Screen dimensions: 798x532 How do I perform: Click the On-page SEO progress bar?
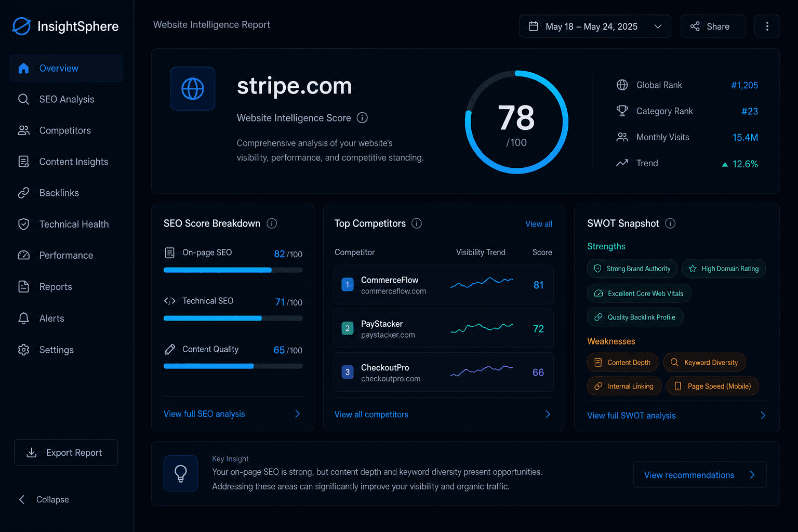click(x=233, y=270)
